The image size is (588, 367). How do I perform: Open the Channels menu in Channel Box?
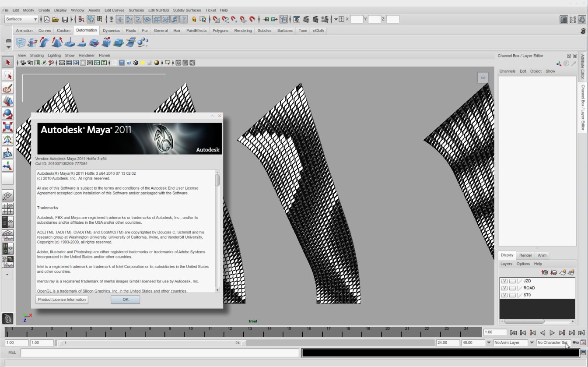pyautogui.click(x=507, y=71)
